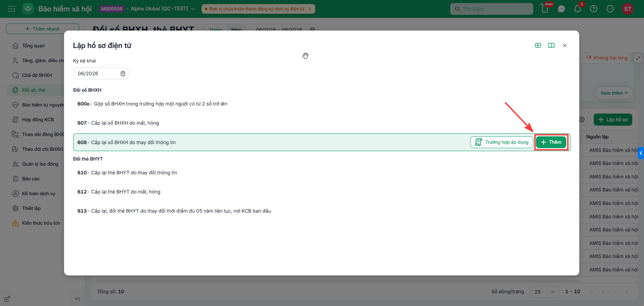Viewport: 644px width, 306px height.
Task: Open the app launcher grid icon
Action: [12, 9]
